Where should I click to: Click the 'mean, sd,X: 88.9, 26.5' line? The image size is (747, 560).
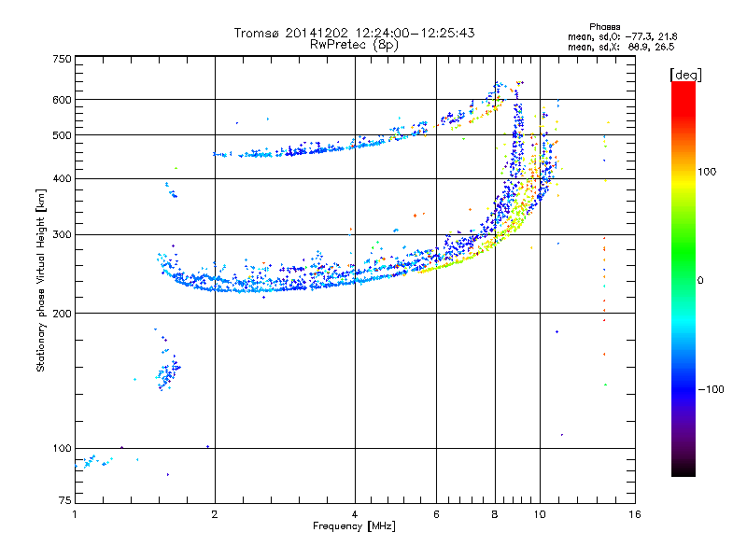pos(621,47)
